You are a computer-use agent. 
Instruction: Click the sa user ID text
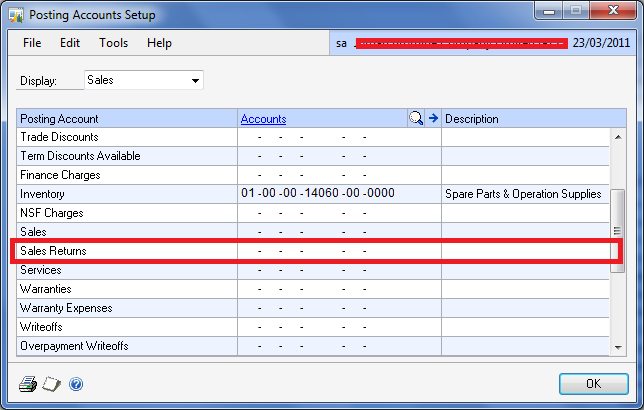341,44
